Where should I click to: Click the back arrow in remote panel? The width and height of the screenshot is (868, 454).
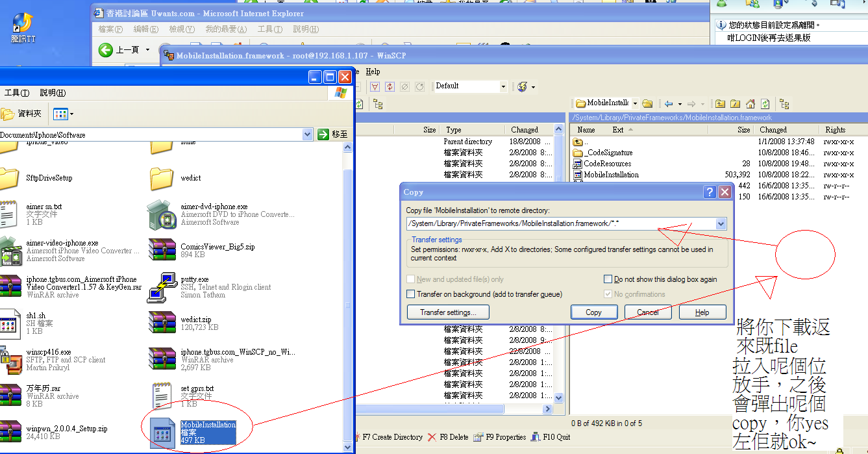pos(667,104)
